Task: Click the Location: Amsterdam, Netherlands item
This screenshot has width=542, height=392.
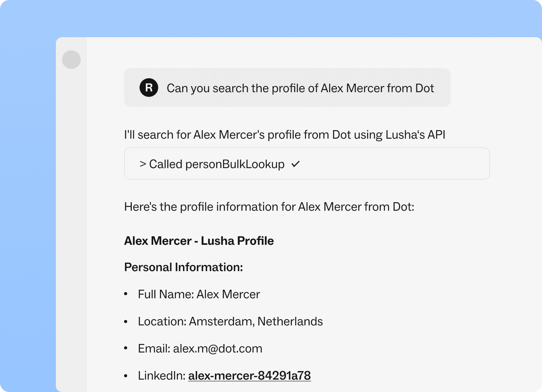Action: [x=230, y=321]
